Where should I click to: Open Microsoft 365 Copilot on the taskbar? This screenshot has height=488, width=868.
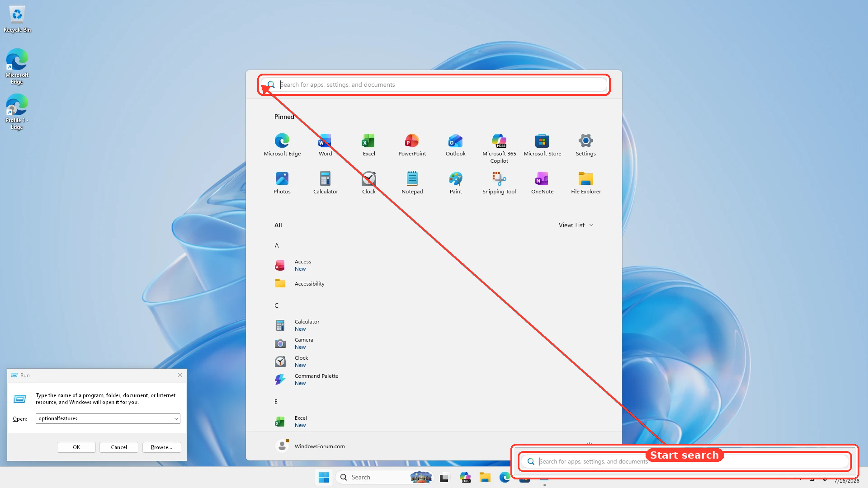(465, 477)
